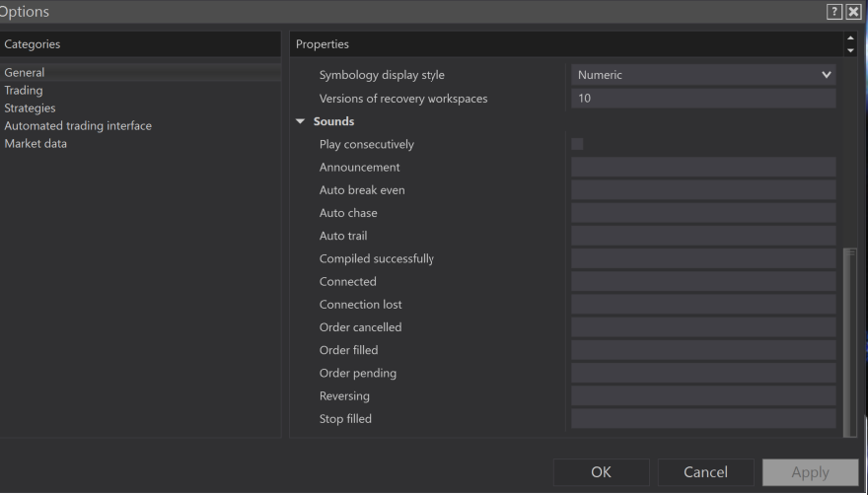Click the Stop filled sound field
Viewport: 868px width, 495px height.
(703, 419)
